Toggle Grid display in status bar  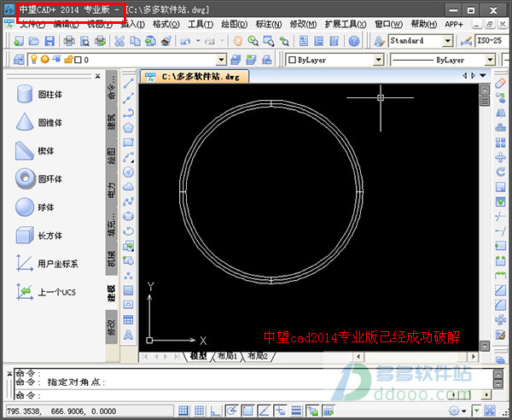tap(200, 411)
